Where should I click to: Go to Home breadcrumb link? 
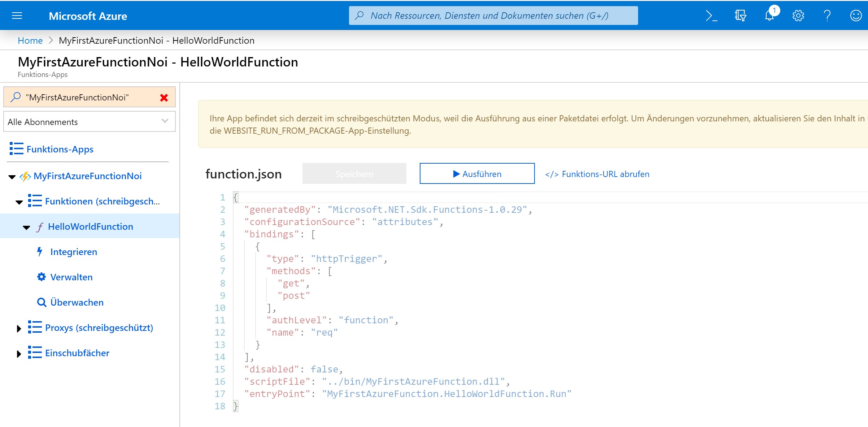30,40
